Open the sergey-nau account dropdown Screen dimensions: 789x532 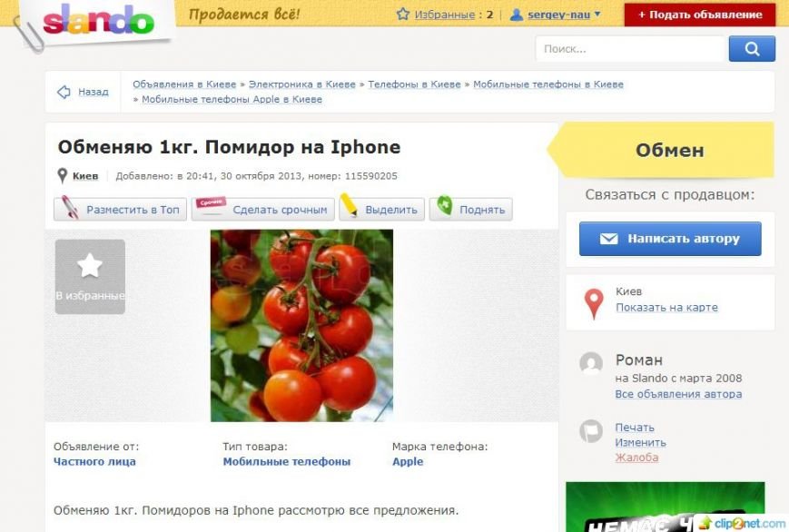tap(556, 15)
